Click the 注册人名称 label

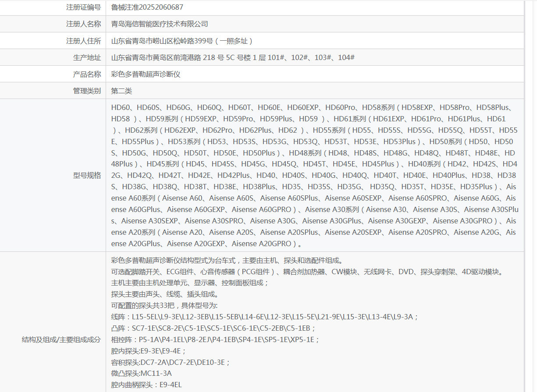tap(83, 24)
